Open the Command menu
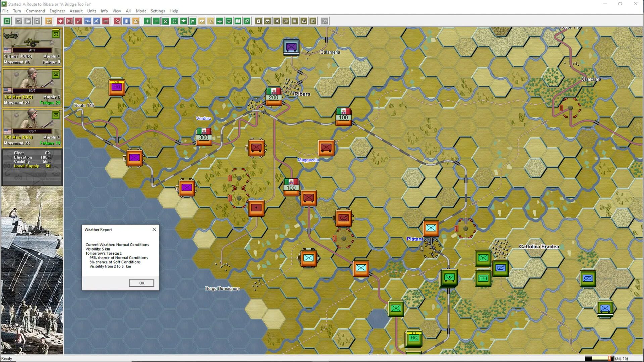Screen dimensions: 644x362 35,11
